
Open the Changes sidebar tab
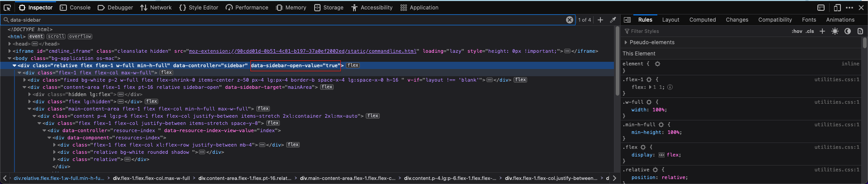737,20
